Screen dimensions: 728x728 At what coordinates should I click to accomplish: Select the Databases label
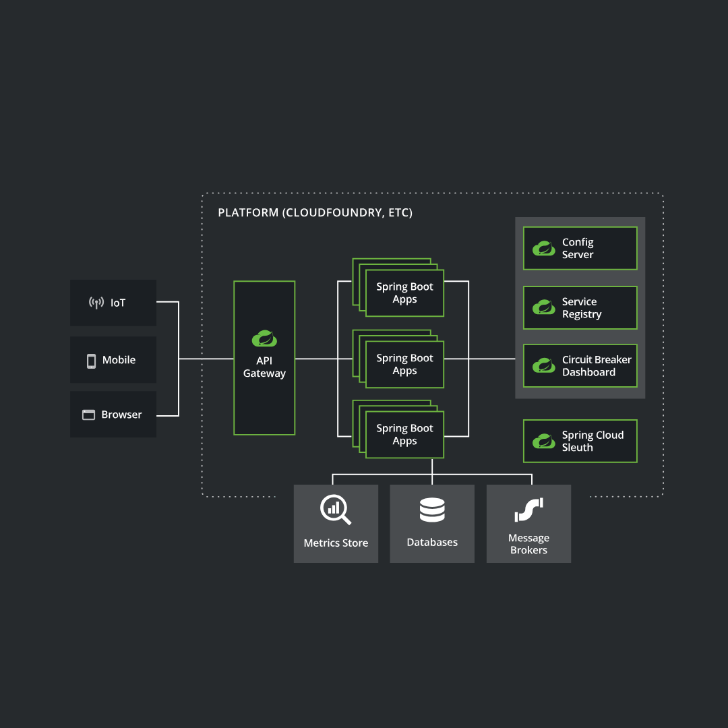[x=432, y=542]
